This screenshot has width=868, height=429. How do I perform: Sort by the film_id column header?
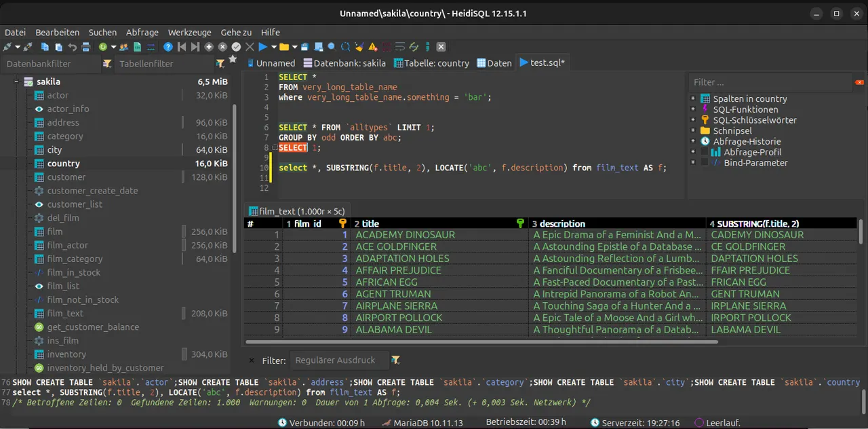click(316, 223)
